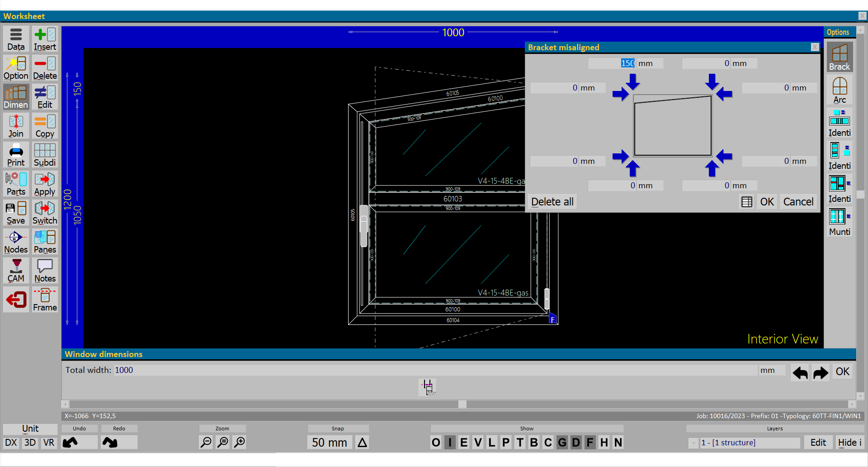The image size is (868, 467).
Task: Select the Insert element tool
Action: click(45, 39)
